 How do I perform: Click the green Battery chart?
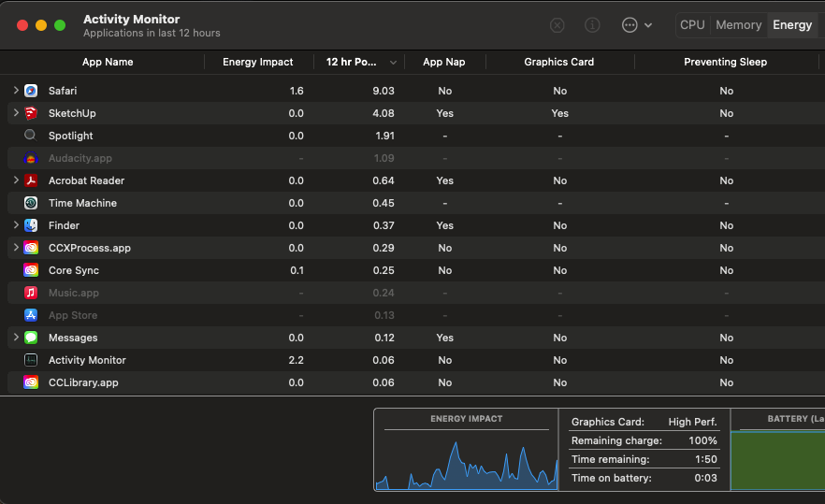[x=778, y=460]
